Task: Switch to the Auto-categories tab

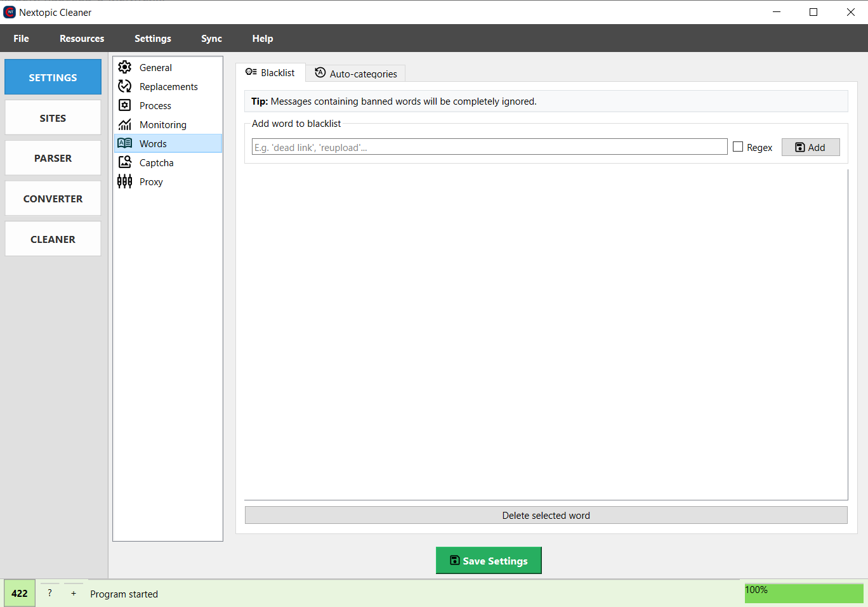Action: (x=356, y=74)
